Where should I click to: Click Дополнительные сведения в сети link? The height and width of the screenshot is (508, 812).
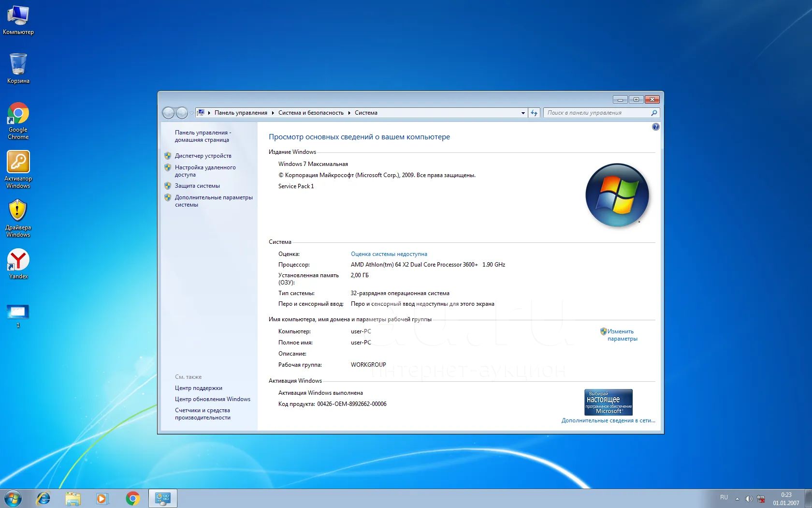(x=609, y=420)
